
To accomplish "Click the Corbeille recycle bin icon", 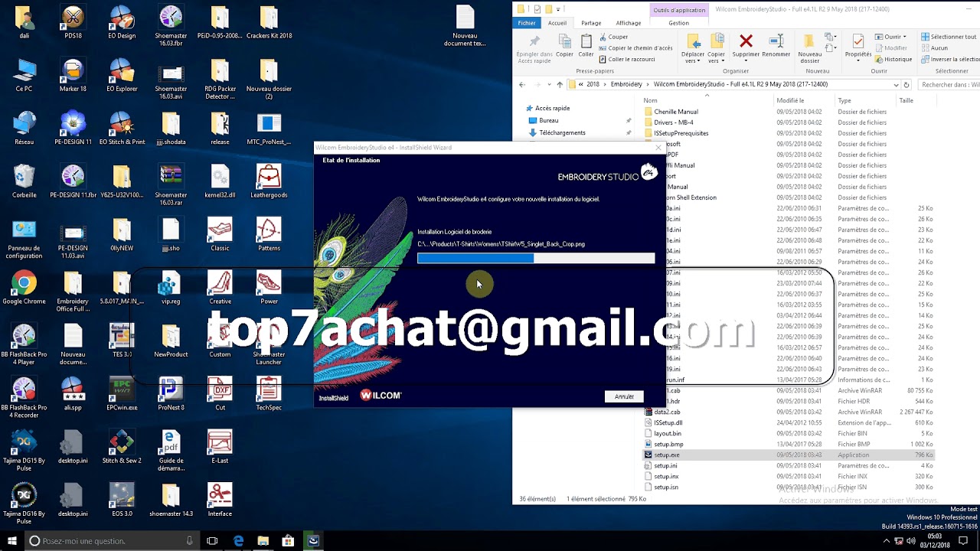I will coord(24,182).
